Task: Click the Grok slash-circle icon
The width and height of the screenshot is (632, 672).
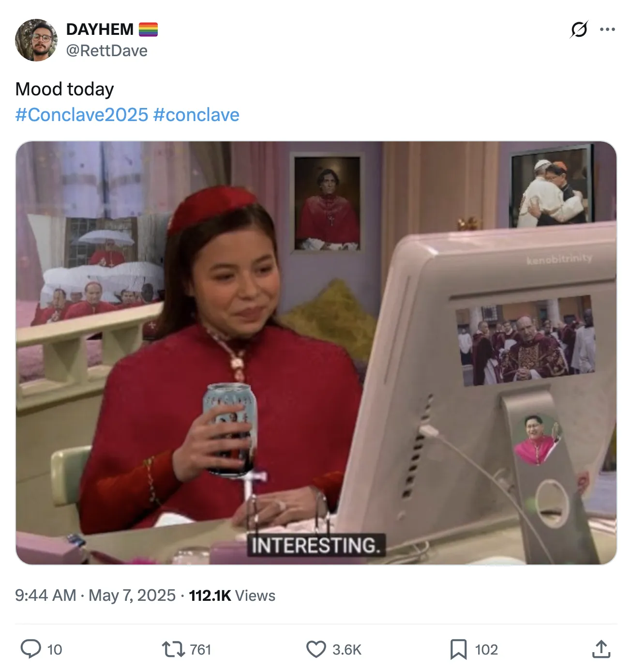Action: click(x=579, y=30)
